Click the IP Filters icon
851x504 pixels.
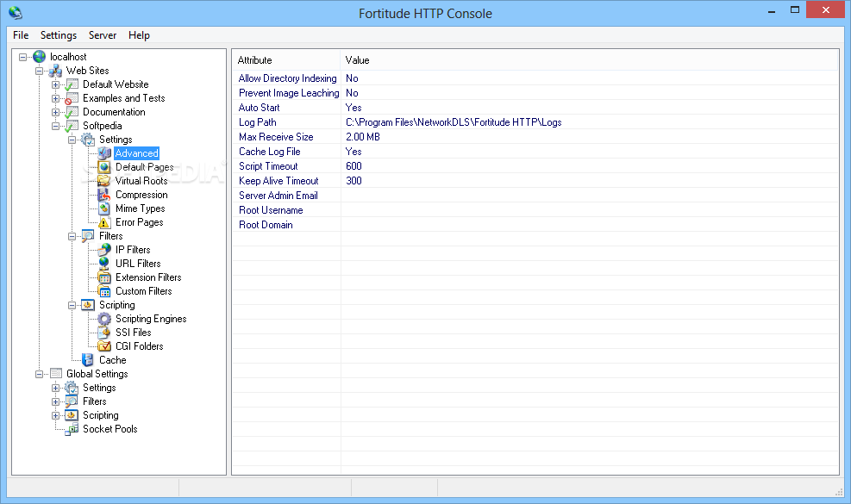104,250
